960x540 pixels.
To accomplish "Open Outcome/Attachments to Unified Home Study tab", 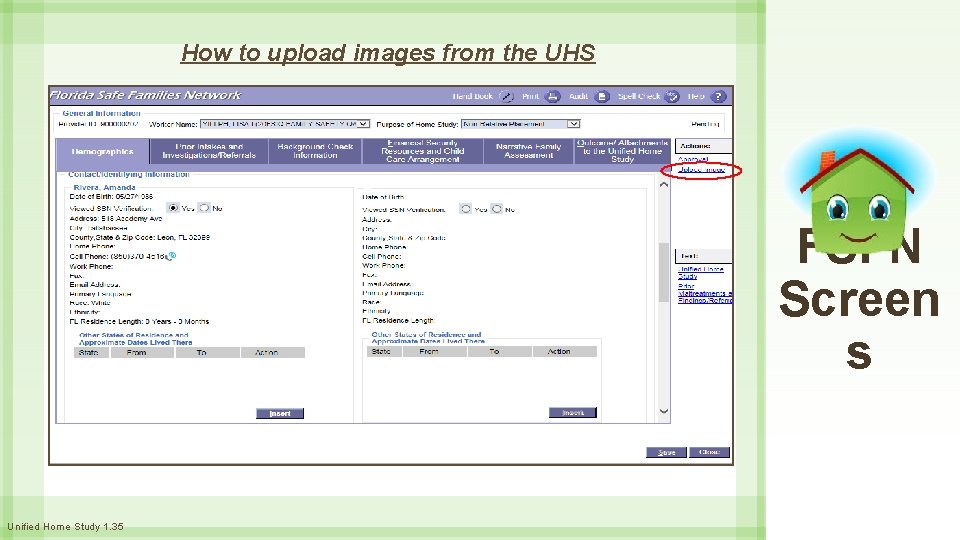I will (x=622, y=151).
